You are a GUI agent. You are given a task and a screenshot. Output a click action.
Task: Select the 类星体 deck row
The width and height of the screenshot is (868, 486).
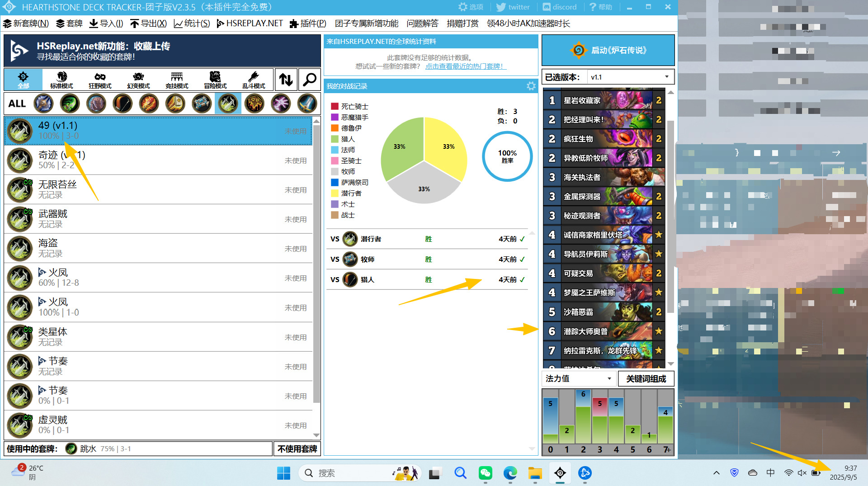158,337
